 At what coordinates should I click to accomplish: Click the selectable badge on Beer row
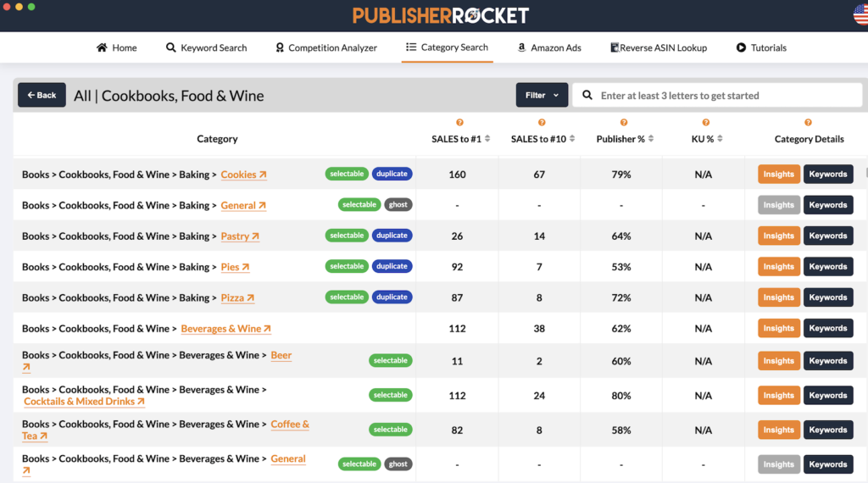pyautogui.click(x=390, y=361)
